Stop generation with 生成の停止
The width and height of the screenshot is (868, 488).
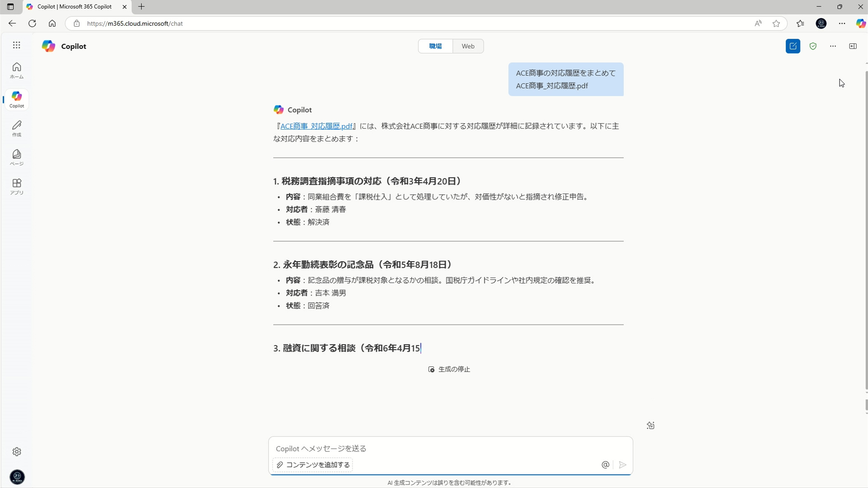[x=449, y=369]
